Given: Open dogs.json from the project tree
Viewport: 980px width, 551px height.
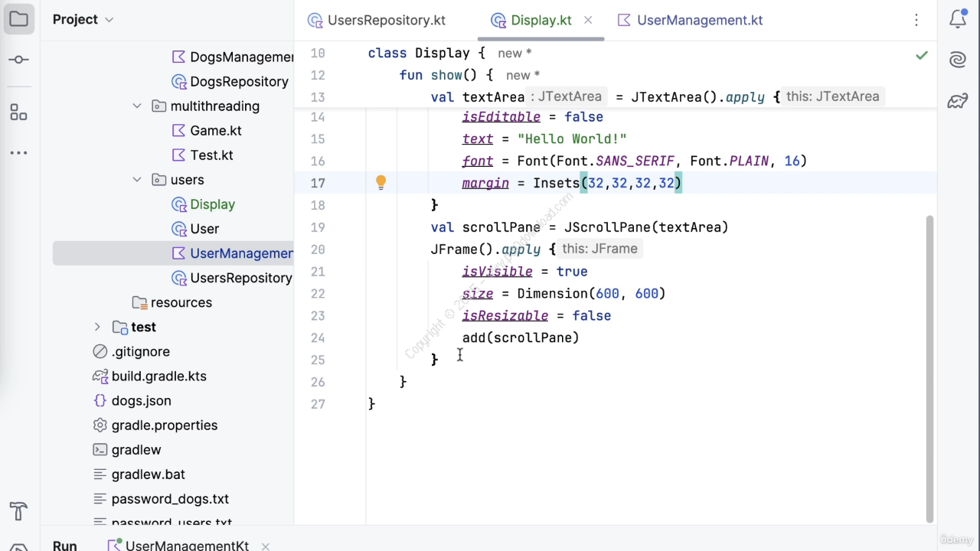Looking at the screenshot, I should coord(141,400).
